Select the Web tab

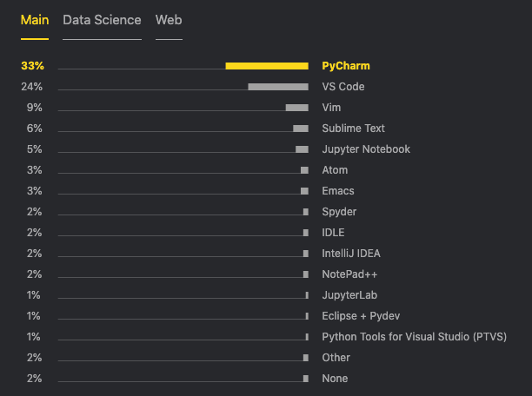click(x=169, y=20)
